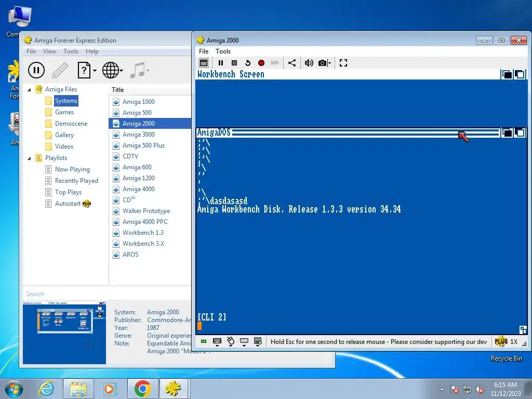Viewport: 532px width, 399px height.
Task: Open the keyboard status icon menu
Action: [217, 342]
